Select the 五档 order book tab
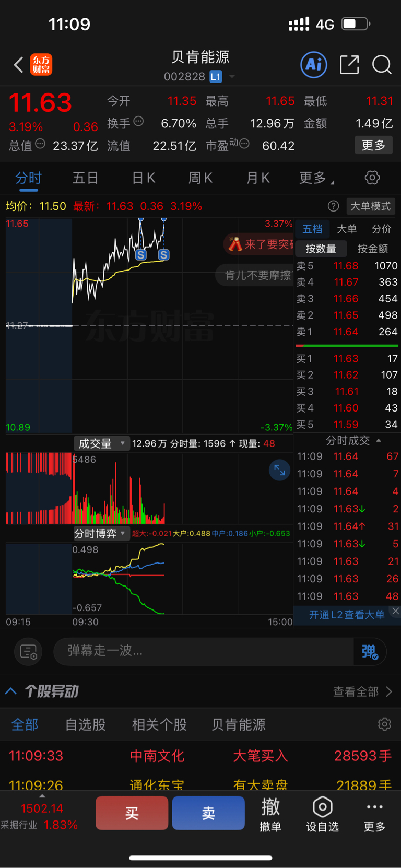 [x=312, y=229]
